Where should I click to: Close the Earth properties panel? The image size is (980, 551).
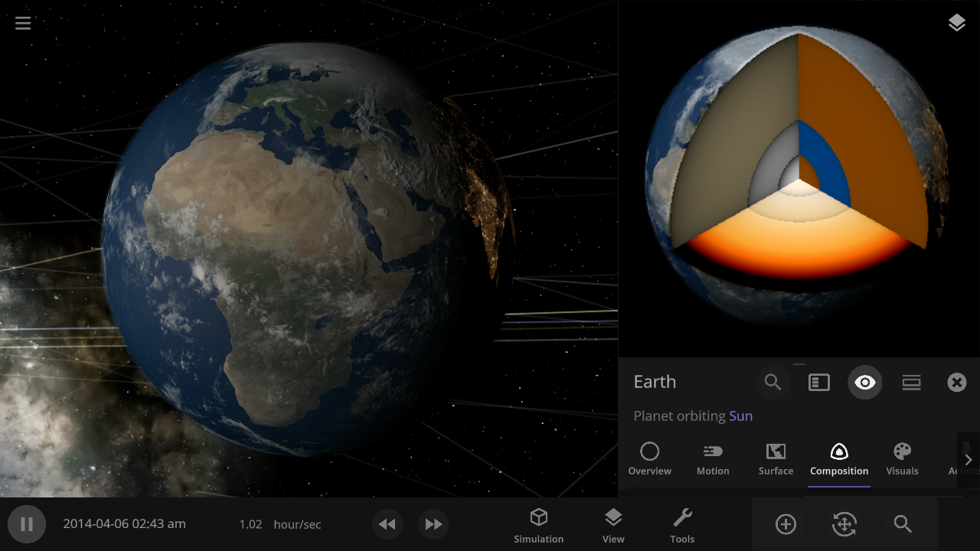pyautogui.click(x=956, y=382)
